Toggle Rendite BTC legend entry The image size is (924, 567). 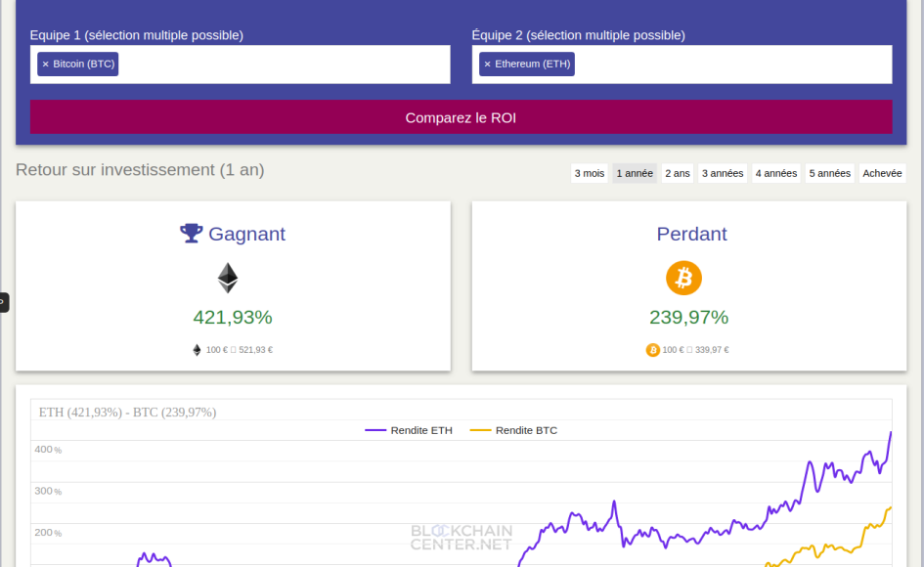tap(513, 430)
